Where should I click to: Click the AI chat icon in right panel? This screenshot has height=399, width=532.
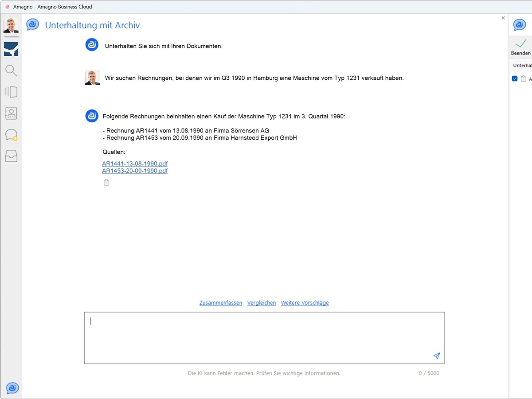520,25
